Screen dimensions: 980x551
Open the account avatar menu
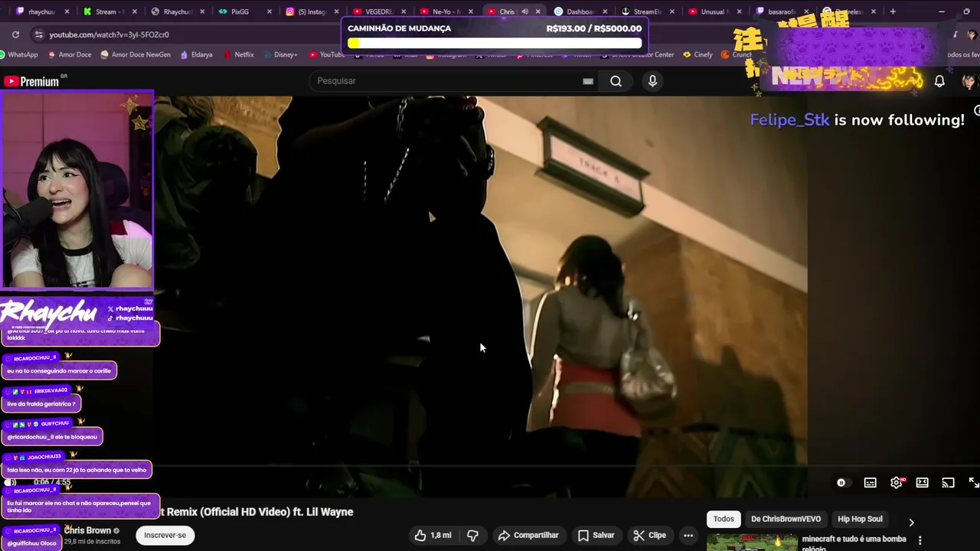pos(969,81)
